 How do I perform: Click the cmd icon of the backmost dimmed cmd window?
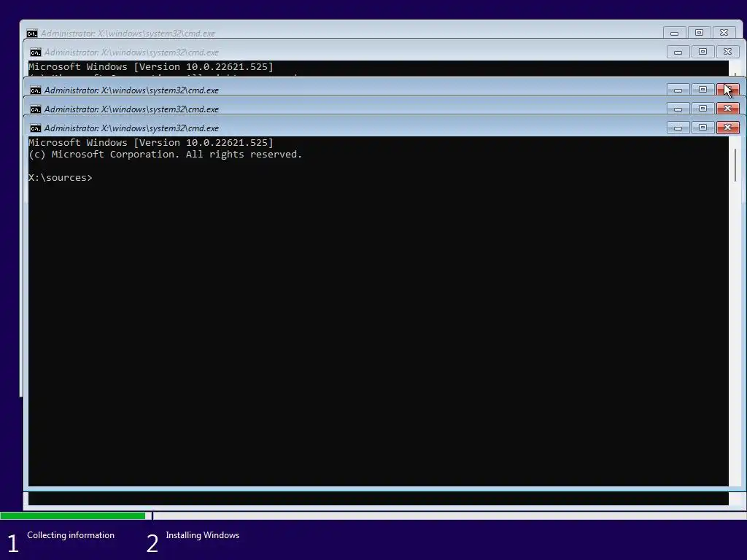coord(32,34)
